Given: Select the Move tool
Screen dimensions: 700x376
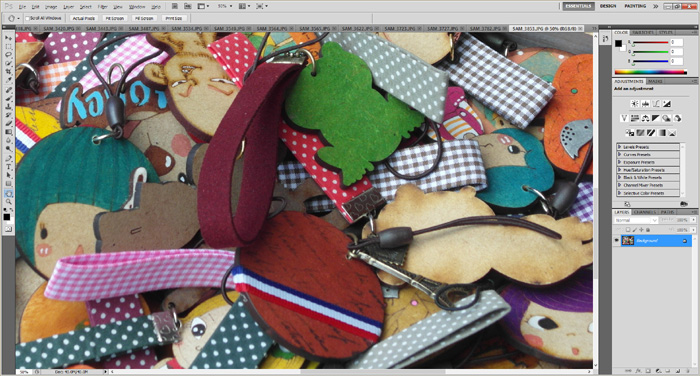Looking at the screenshot, I should pyautogui.click(x=8, y=38).
